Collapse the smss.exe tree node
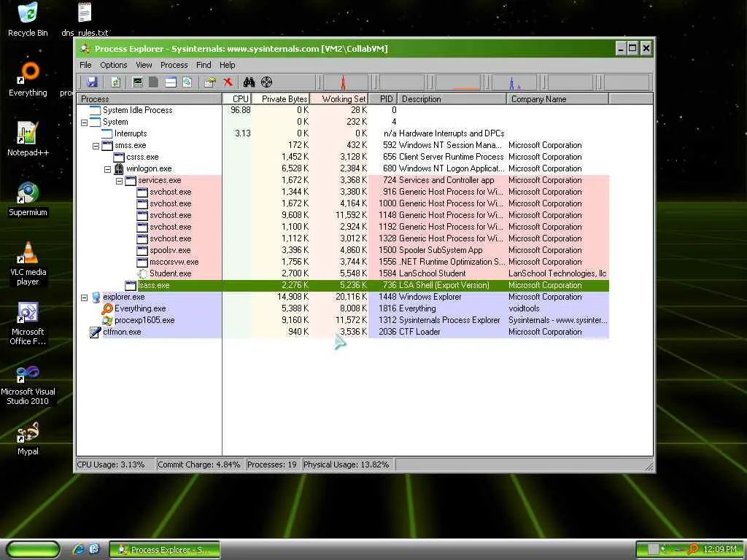 click(96, 146)
